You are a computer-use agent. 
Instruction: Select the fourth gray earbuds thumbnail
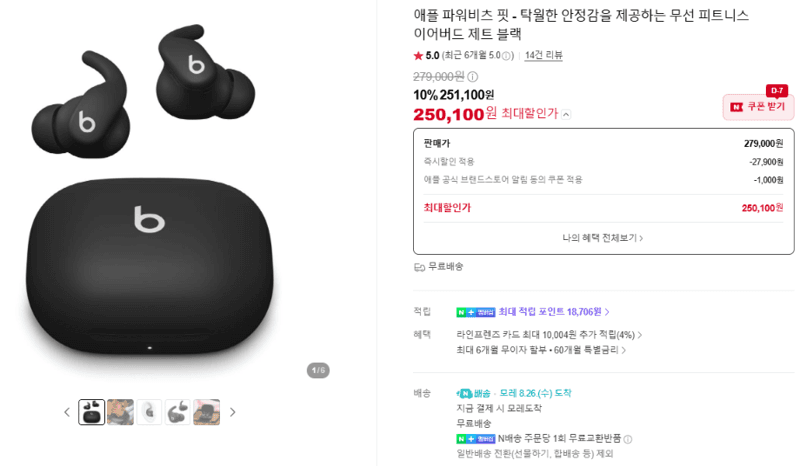(x=178, y=412)
